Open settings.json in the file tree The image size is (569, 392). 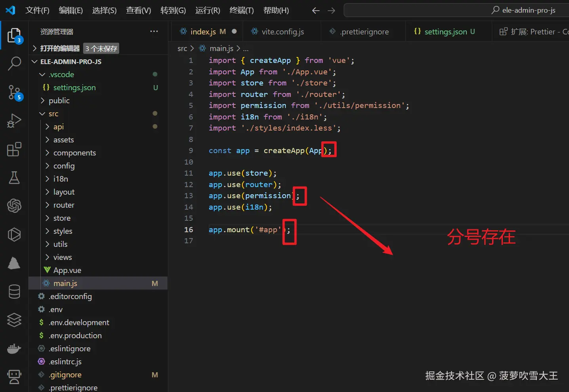coord(98,87)
